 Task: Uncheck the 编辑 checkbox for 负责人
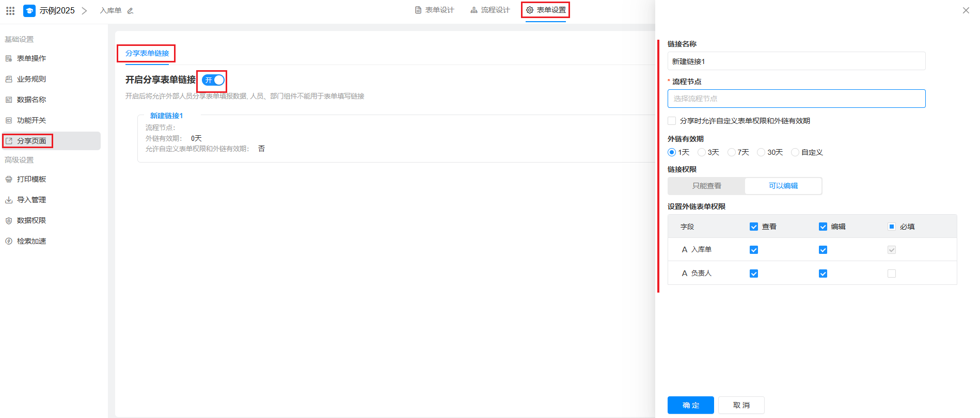click(x=823, y=274)
